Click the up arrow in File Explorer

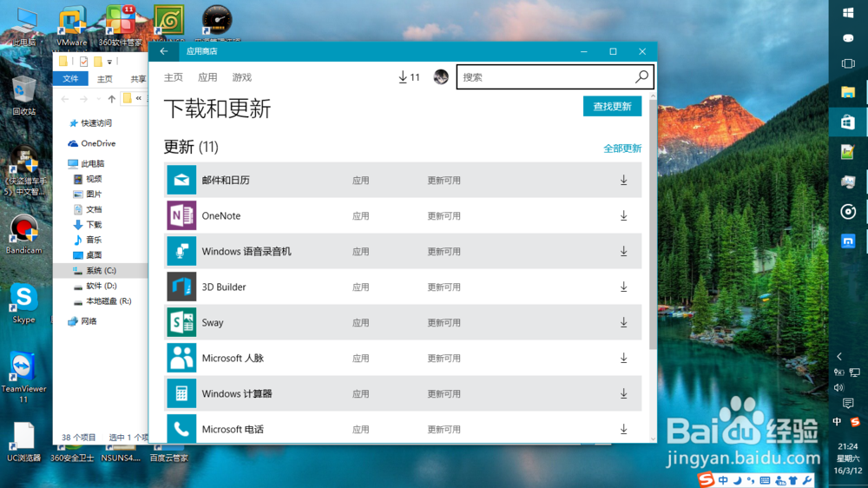(x=112, y=99)
